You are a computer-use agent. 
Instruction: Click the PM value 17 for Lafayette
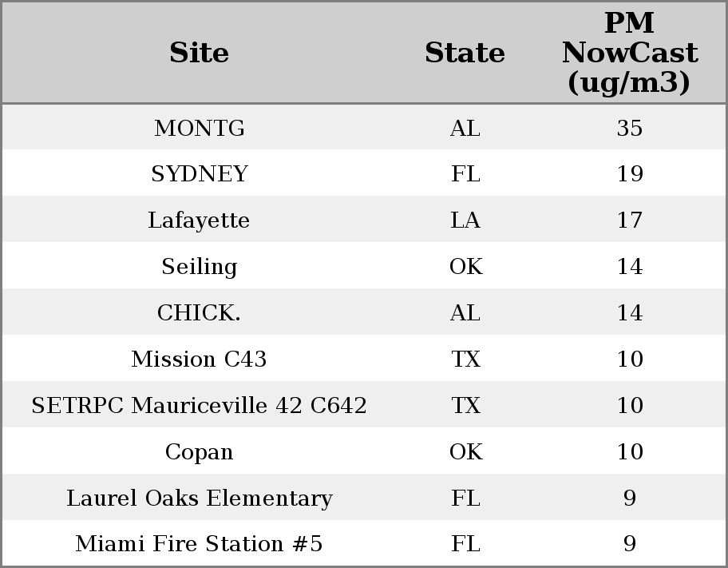629,220
